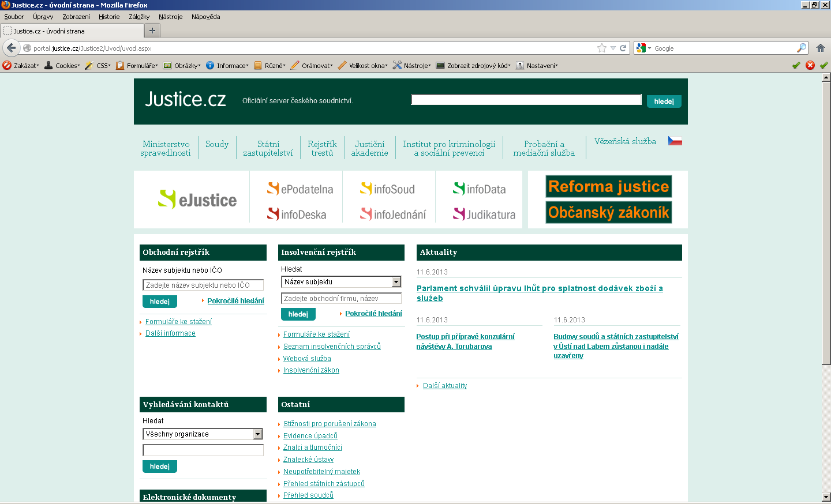The height and width of the screenshot is (504, 831).
Task: Click hledej under Vyhledávání kontaktů
Action: [x=160, y=467]
